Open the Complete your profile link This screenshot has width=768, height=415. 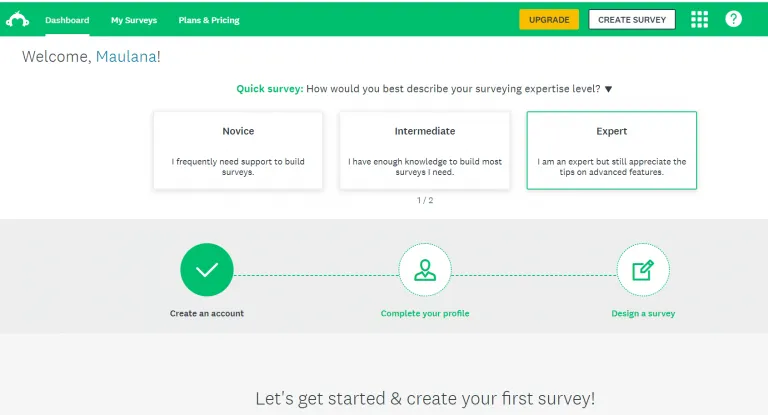click(425, 313)
